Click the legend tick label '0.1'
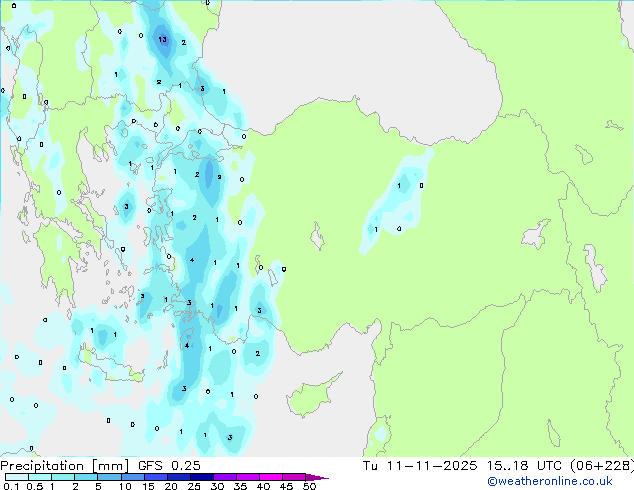634x490 pixels. pos(11,486)
